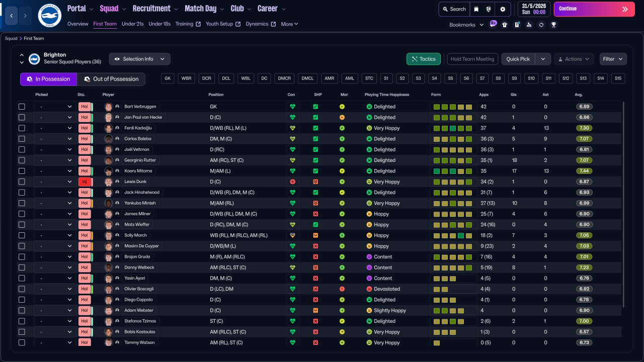Screen dimensions: 644x362
Task: Tick the checkbox for Bart Verbruggen
Action: 22,107
